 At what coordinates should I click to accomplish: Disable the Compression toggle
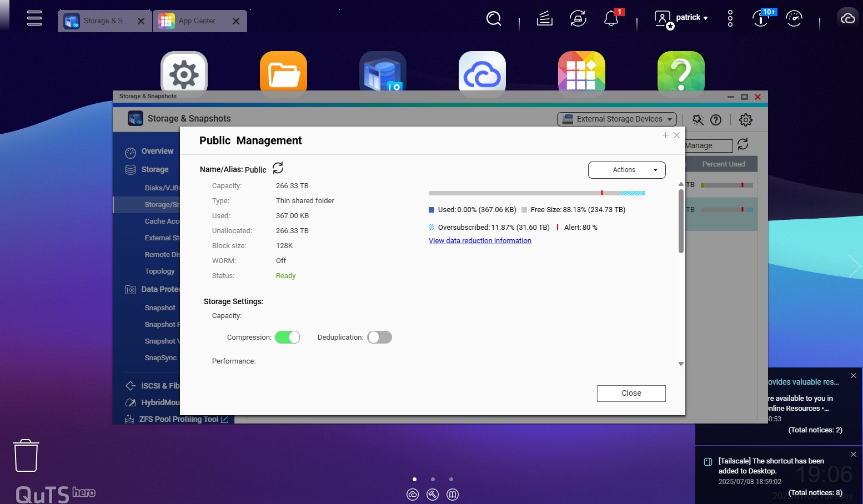point(288,337)
